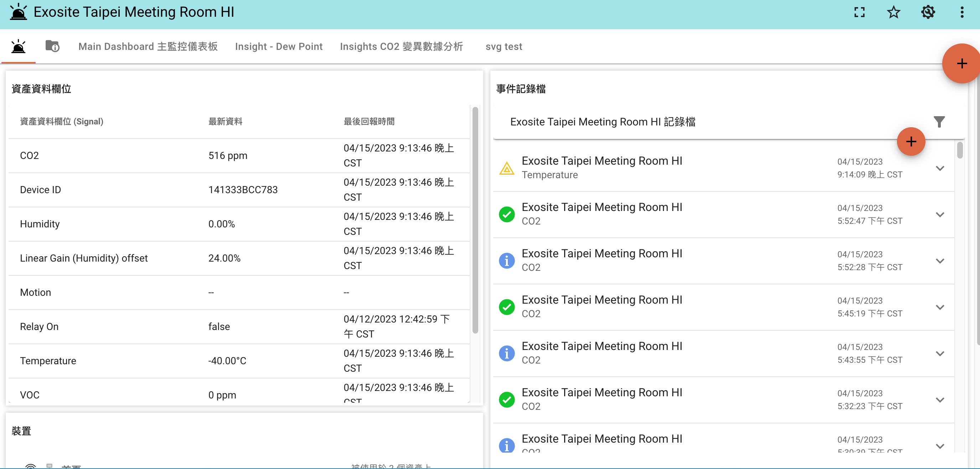Open the event log filter funnel icon
Screen dimensions: 980x469
tap(939, 122)
